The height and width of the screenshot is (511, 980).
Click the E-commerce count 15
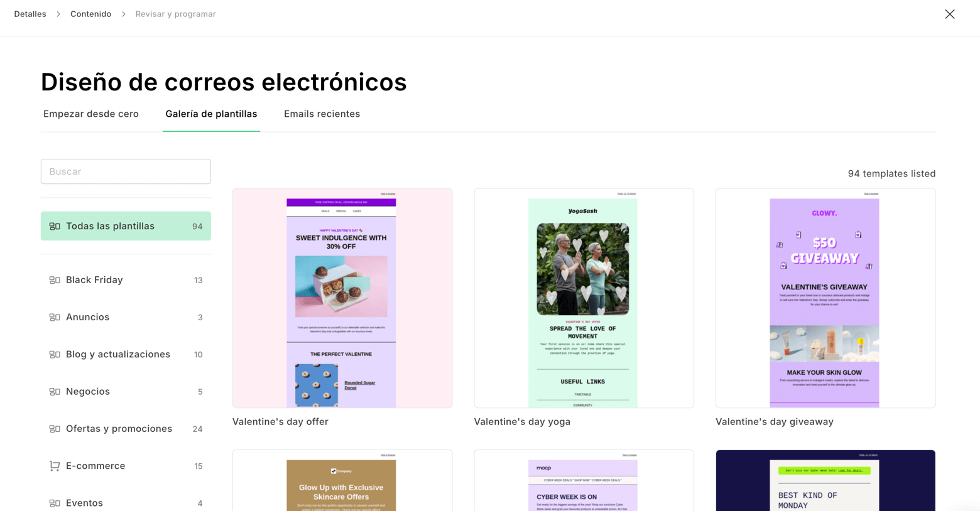tap(198, 466)
